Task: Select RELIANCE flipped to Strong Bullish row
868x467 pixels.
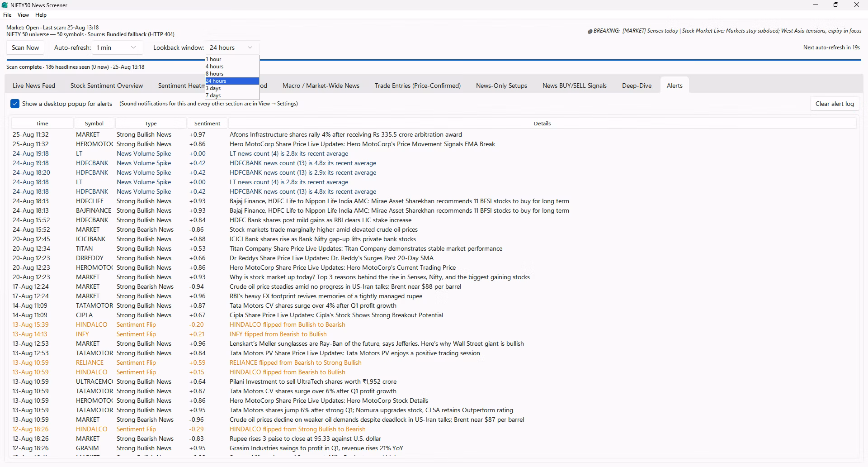Action: click(434, 362)
